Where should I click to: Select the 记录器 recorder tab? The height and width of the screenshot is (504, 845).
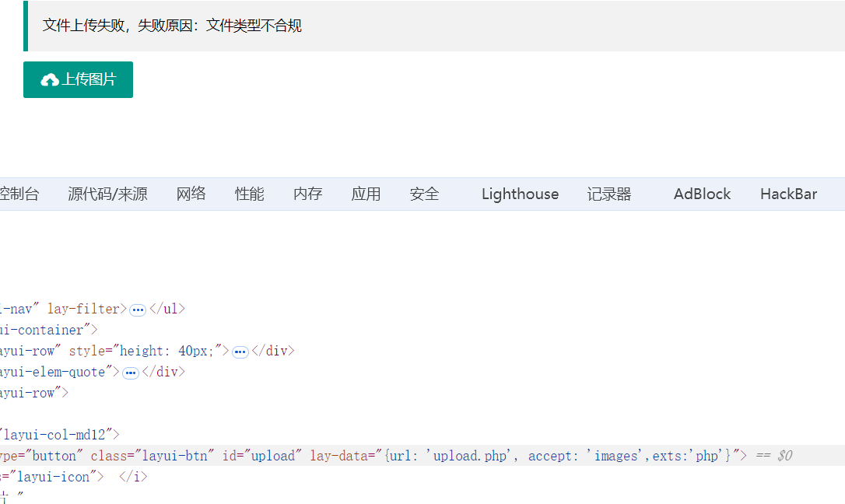(609, 194)
